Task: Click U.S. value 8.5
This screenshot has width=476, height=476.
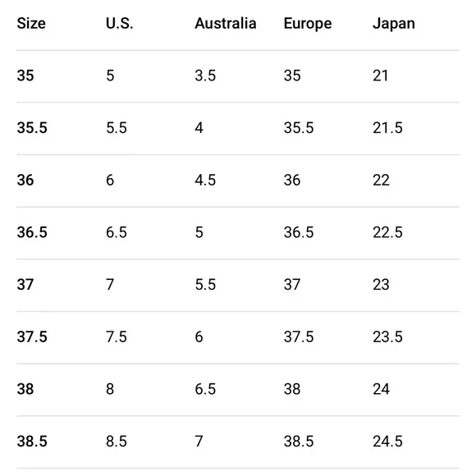Action: pyautogui.click(x=117, y=441)
